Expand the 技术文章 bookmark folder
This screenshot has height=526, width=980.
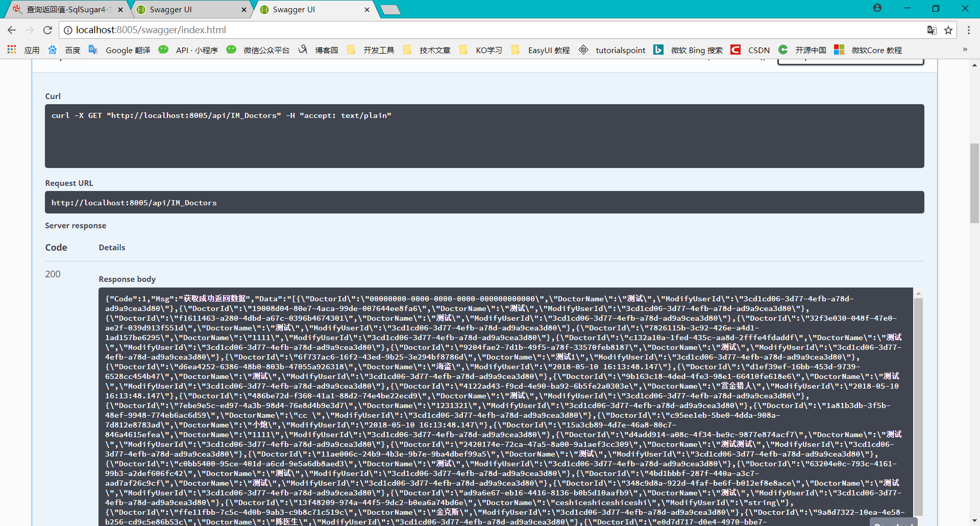pyautogui.click(x=427, y=50)
